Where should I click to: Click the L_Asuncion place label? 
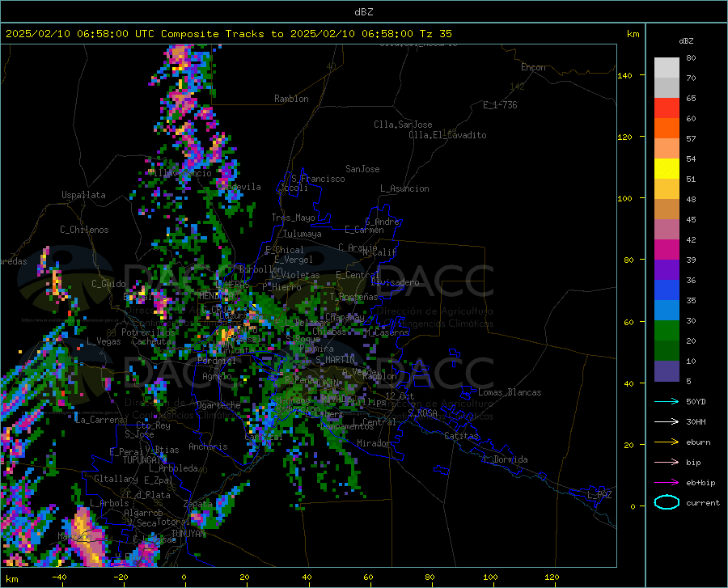coord(404,188)
